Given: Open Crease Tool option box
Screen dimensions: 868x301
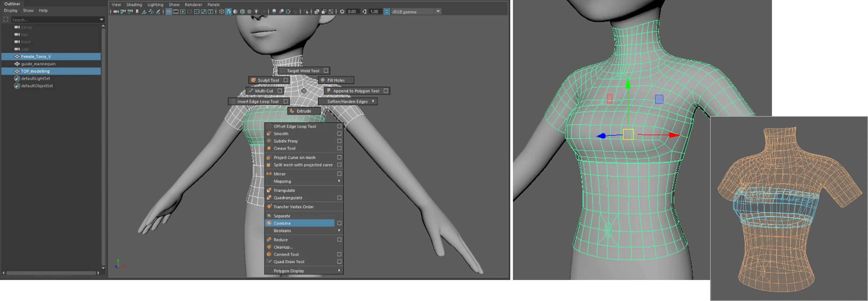Looking at the screenshot, I should tap(339, 148).
